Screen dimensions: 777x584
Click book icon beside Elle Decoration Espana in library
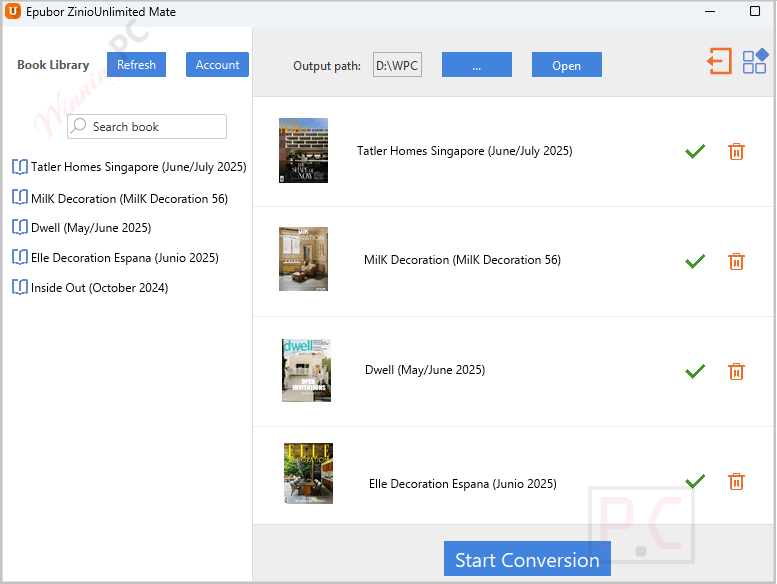20,257
